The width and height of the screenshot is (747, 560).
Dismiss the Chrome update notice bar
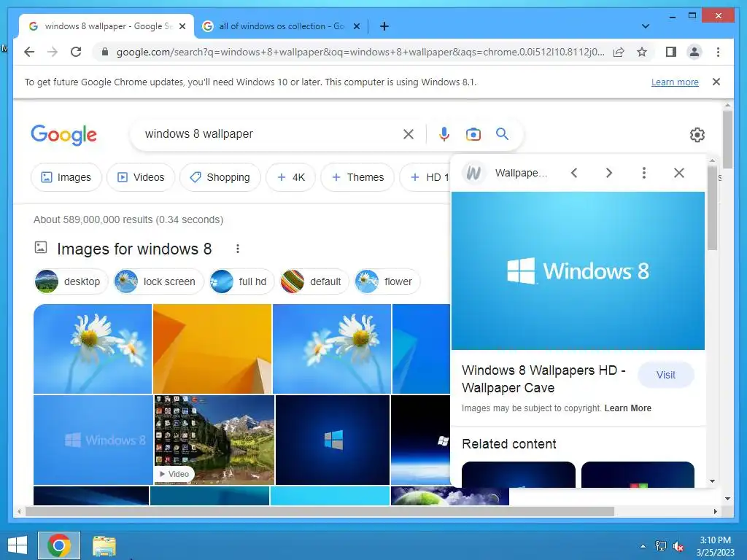coord(716,82)
